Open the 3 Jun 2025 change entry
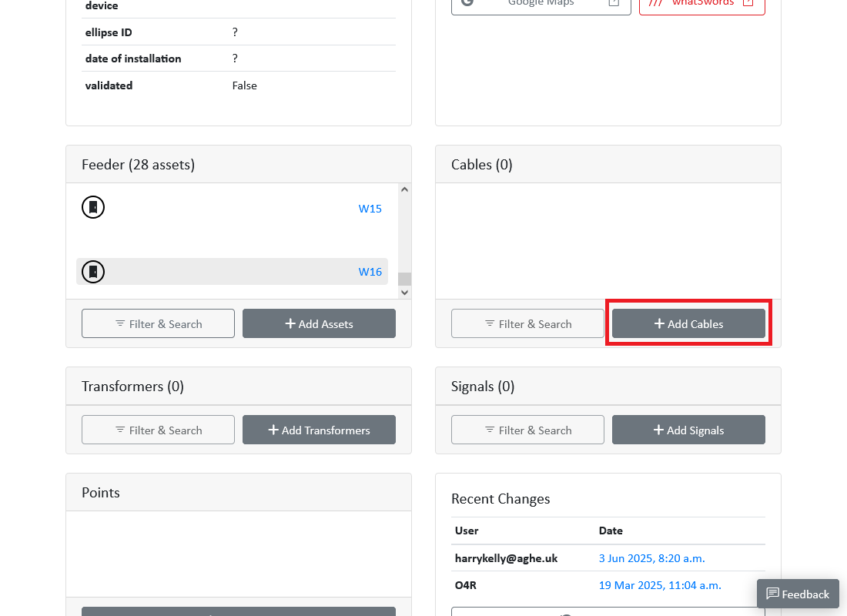 coord(651,558)
